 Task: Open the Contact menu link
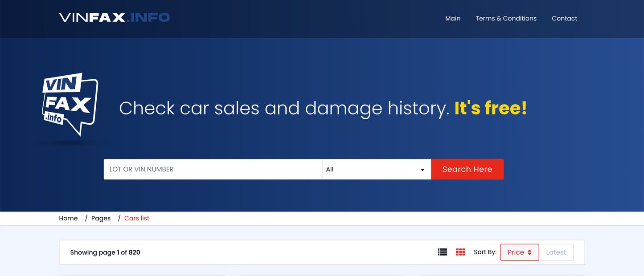pyautogui.click(x=564, y=18)
